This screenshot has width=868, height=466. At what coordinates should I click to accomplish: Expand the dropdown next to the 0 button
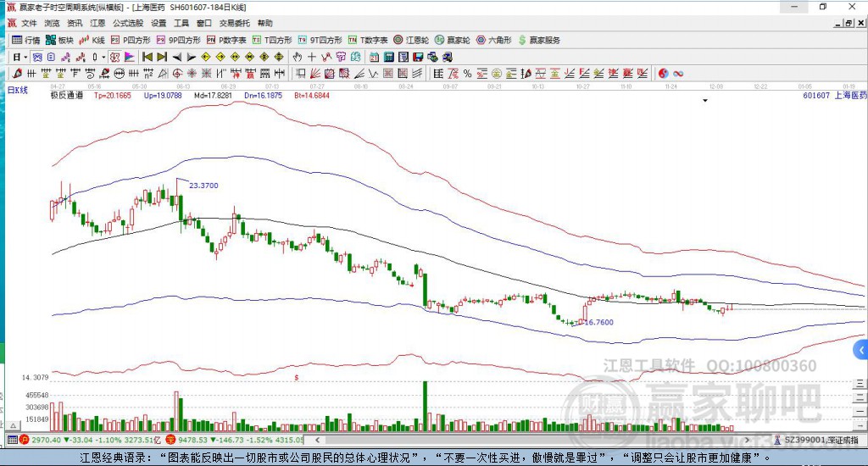pyautogui.click(x=103, y=57)
